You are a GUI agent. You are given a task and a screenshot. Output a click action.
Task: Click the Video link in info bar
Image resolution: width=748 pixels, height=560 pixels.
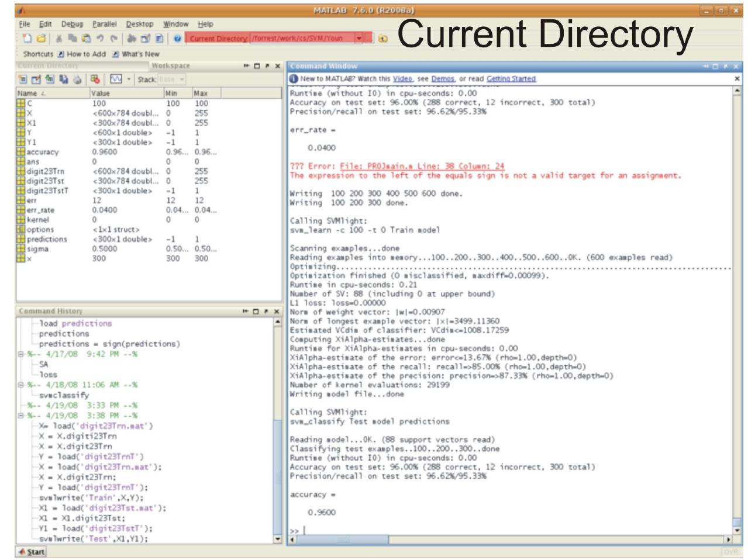[402, 78]
